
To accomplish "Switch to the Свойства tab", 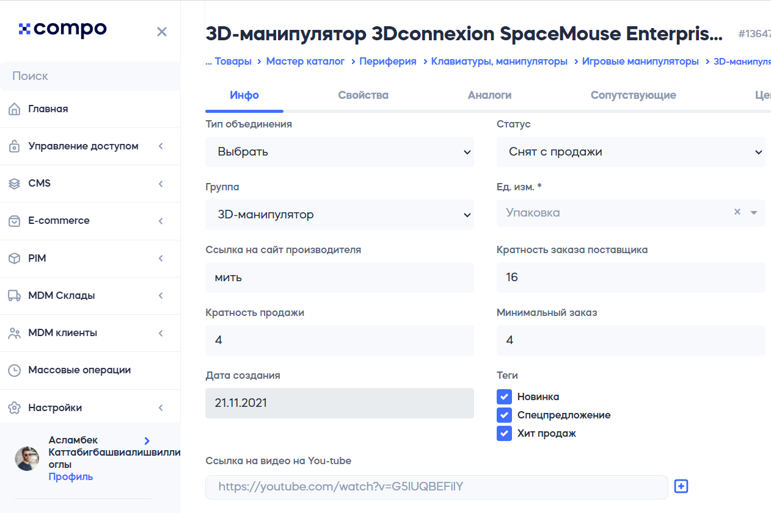I will click(x=363, y=95).
